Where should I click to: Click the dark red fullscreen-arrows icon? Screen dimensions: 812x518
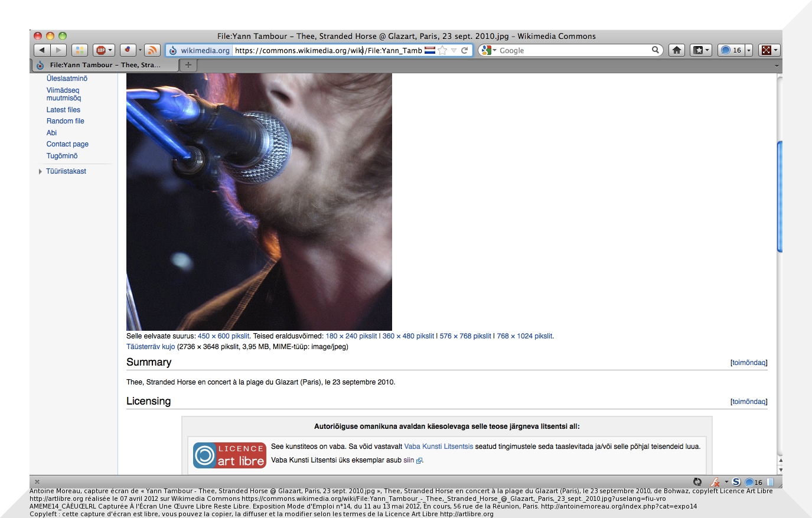click(x=766, y=50)
